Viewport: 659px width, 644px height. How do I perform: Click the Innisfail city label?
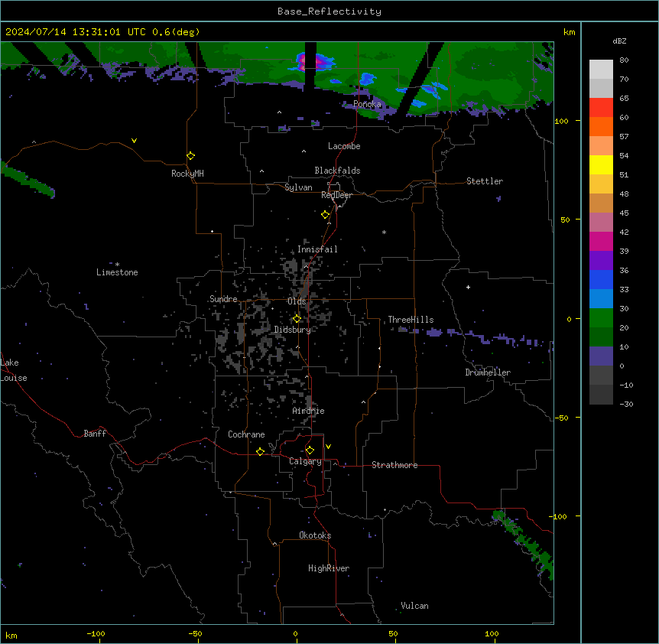pos(317,249)
